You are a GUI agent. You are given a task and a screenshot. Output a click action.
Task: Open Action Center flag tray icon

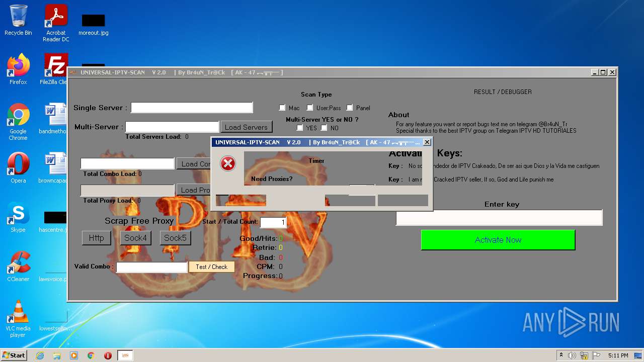pyautogui.click(x=595, y=355)
